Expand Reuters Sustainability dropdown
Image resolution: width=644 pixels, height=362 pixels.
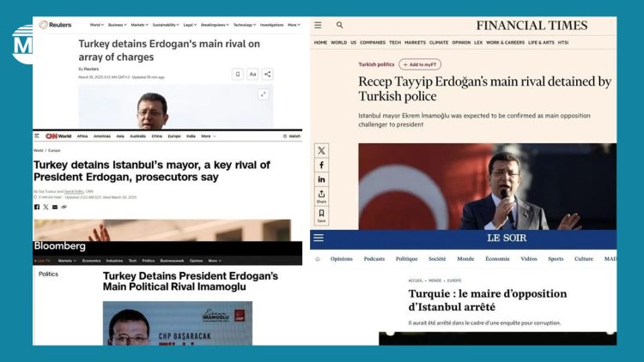(x=166, y=25)
